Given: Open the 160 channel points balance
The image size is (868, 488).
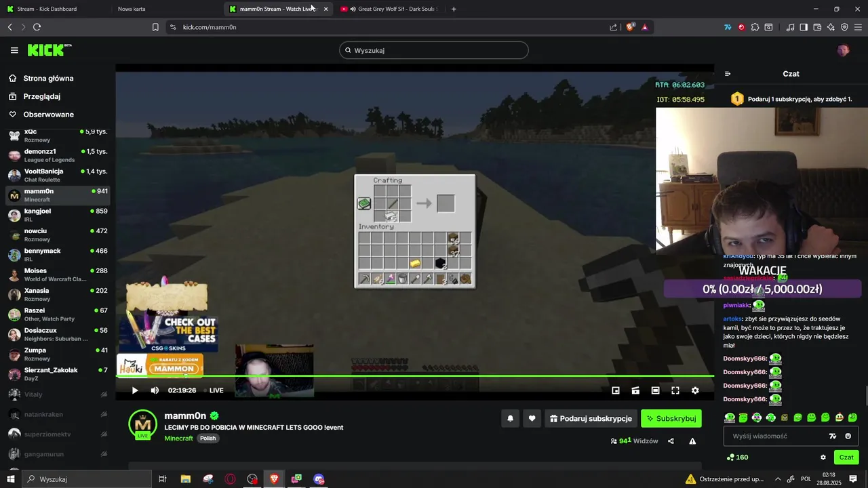Looking at the screenshot, I should [737, 457].
